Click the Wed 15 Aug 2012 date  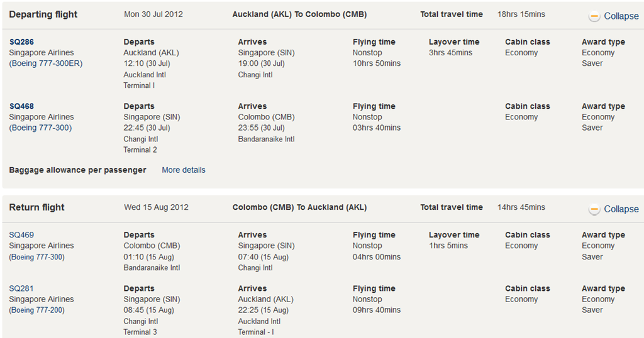pyautogui.click(x=156, y=207)
